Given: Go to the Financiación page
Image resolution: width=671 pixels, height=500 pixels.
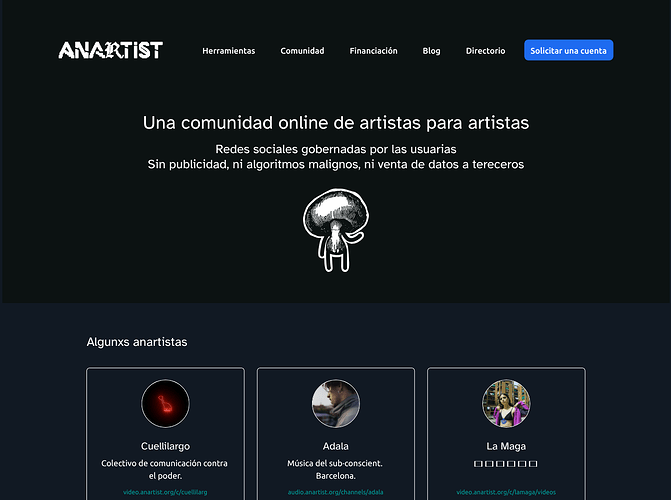Looking at the screenshot, I should [373, 51].
